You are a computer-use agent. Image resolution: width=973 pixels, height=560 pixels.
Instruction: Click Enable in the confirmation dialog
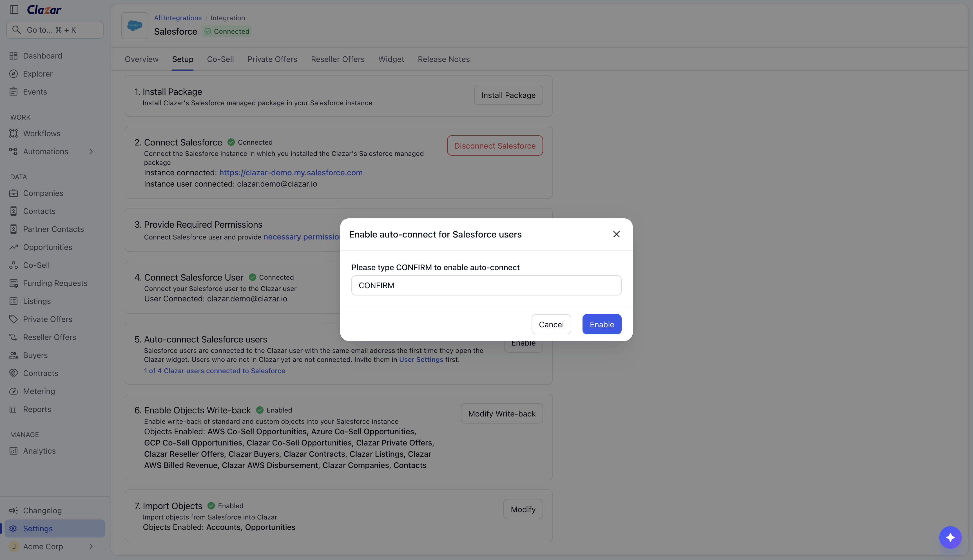[602, 324]
